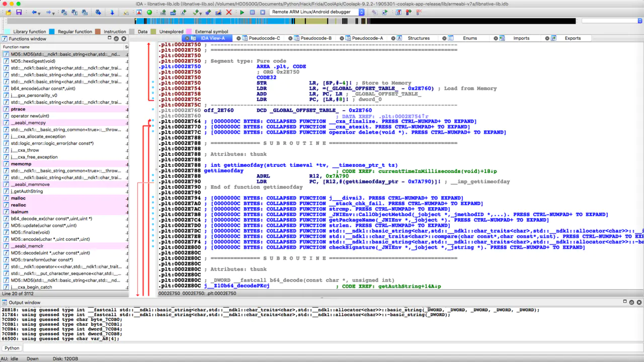Screen dimensions: 644x362
Task: Open the back-history dropdown arrow
Action: [x=39, y=13]
